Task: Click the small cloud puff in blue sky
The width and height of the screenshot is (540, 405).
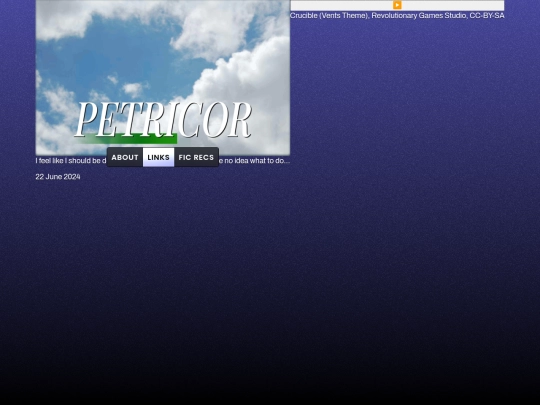Action: [133, 90]
